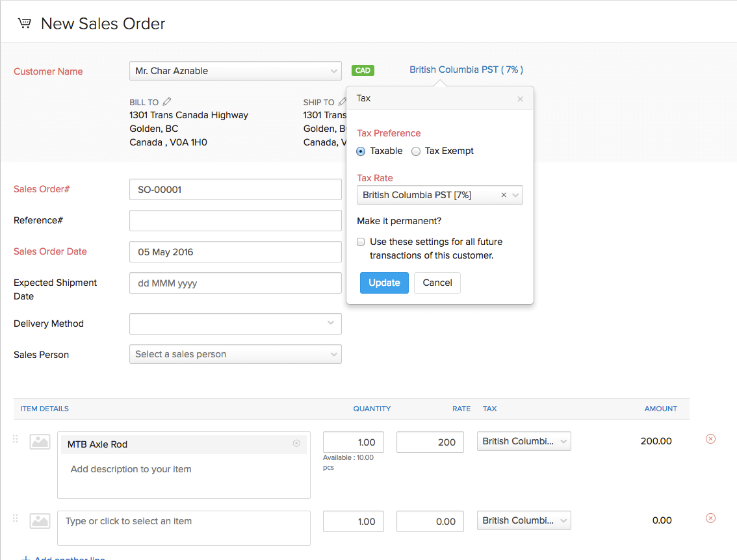Select the Taxable radio button
The height and width of the screenshot is (560, 737).
360,151
